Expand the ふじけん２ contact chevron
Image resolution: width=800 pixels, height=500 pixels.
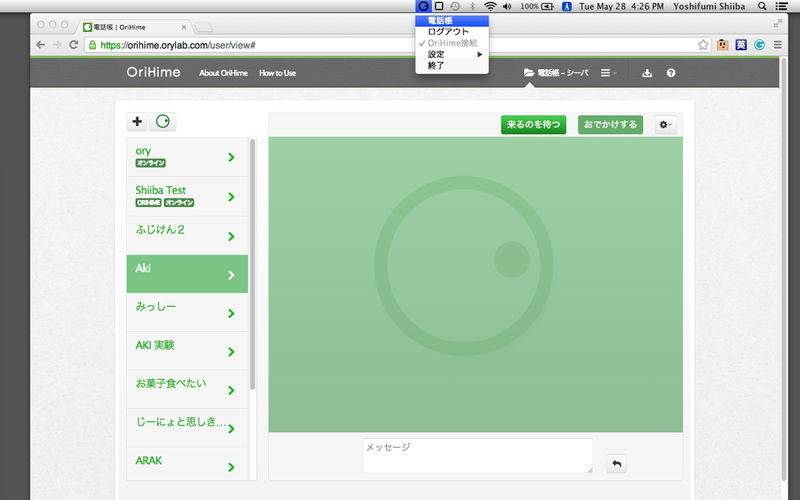(x=231, y=236)
